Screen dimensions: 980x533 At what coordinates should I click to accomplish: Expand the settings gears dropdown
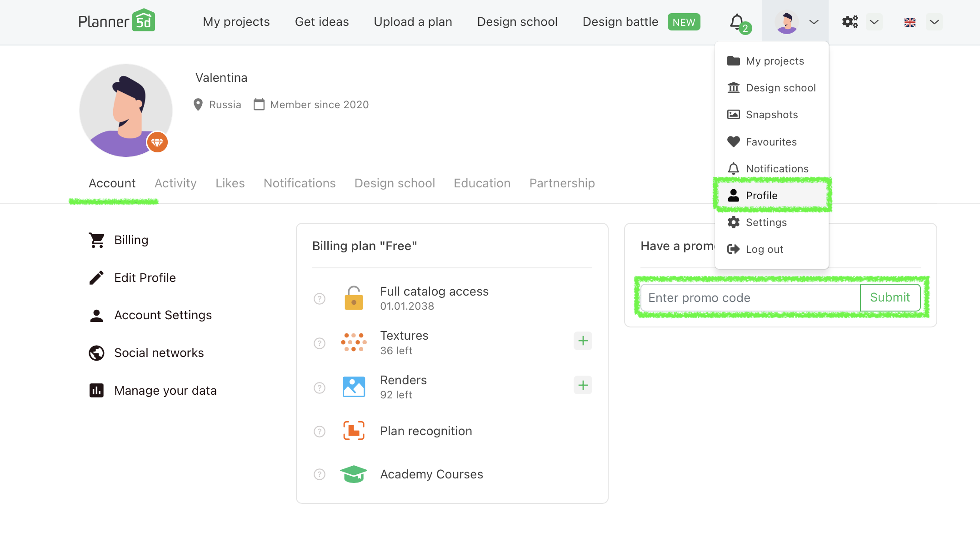point(874,22)
